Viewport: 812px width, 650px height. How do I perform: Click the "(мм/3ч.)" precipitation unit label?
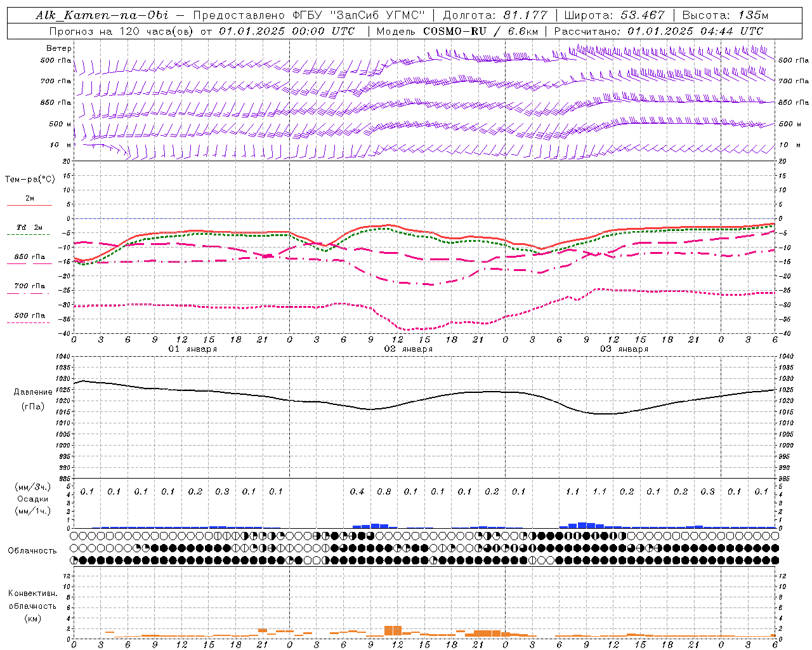[33, 487]
